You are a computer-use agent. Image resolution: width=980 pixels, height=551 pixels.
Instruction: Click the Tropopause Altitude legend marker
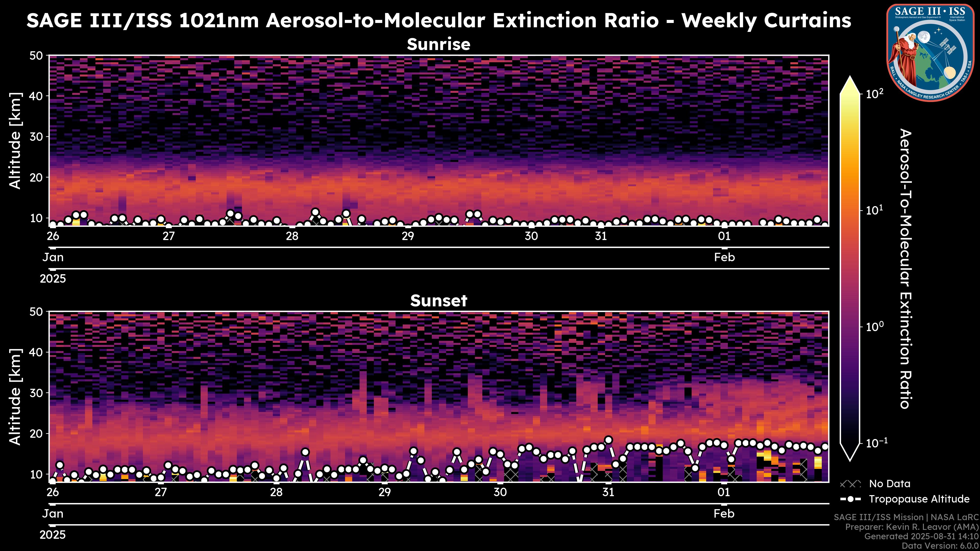(850, 499)
